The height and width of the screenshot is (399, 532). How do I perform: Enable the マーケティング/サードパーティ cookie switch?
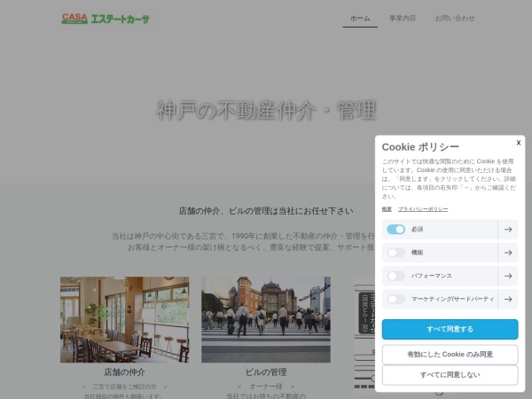[x=395, y=300]
